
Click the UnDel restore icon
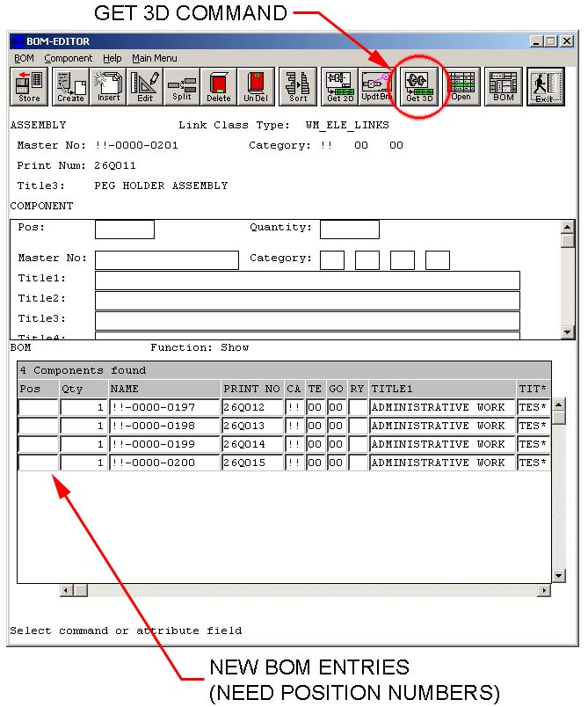256,86
